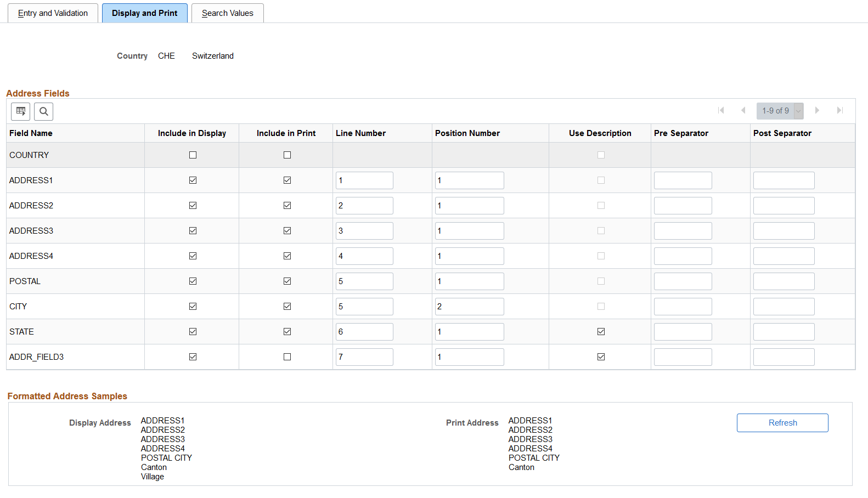868x498 pixels.
Task: Click Pre Separator field for ADDR_FIELD3
Action: (x=683, y=357)
